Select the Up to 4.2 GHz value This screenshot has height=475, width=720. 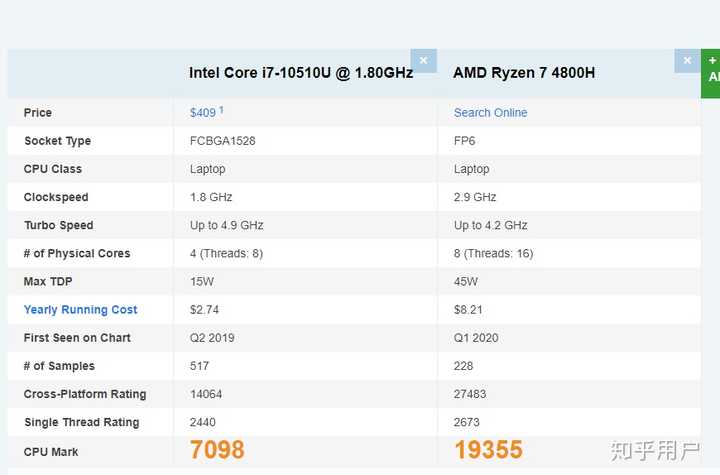coord(490,225)
